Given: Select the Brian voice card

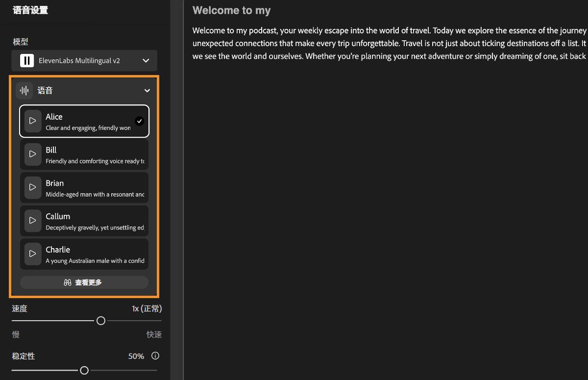Looking at the screenshot, I should tap(93, 187).
